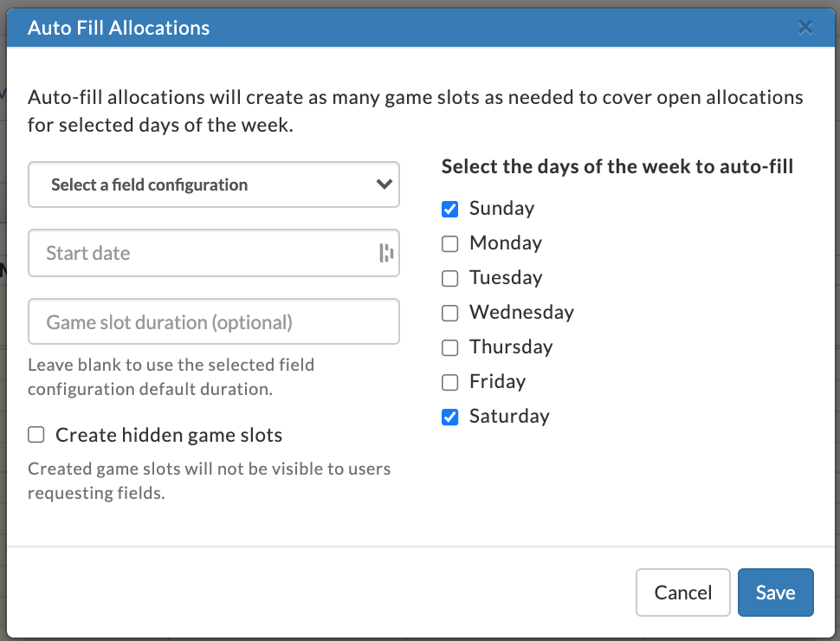Screen dimensions: 840x641
Task: Close the Auto Fill Allocations dialog
Action: pyautogui.click(x=805, y=28)
